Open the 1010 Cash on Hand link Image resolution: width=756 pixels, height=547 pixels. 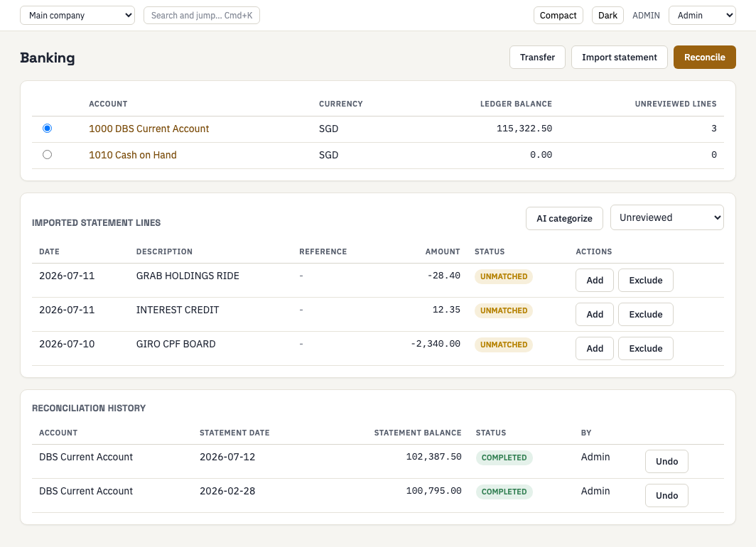click(133, 155)
